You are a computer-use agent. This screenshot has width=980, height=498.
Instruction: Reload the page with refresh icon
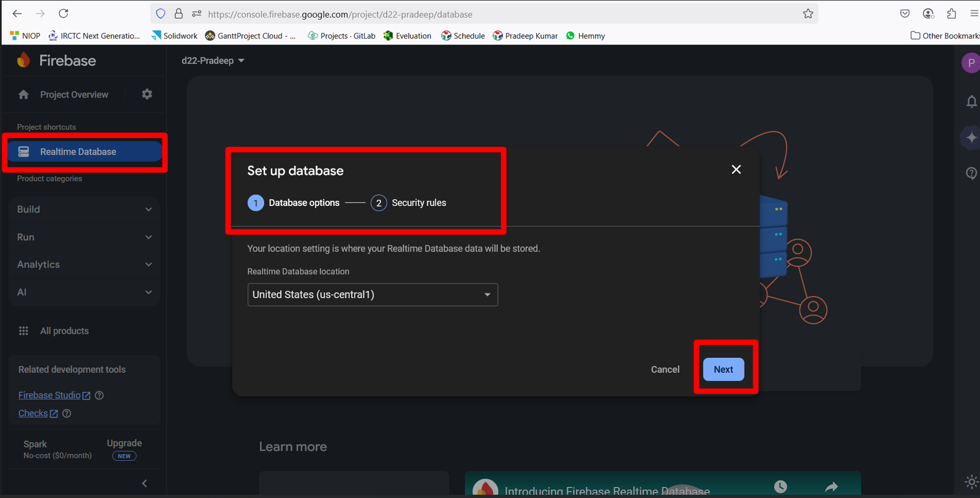(x=64, y=13)
